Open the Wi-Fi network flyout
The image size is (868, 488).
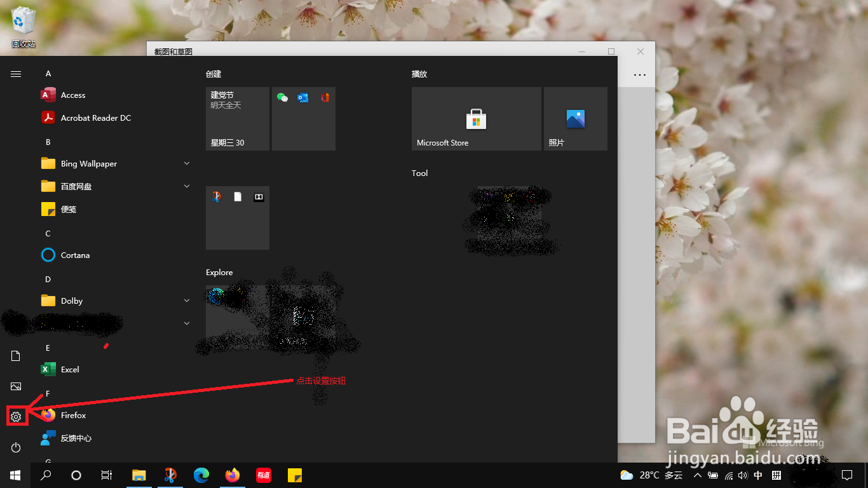(x=728, y=475)
